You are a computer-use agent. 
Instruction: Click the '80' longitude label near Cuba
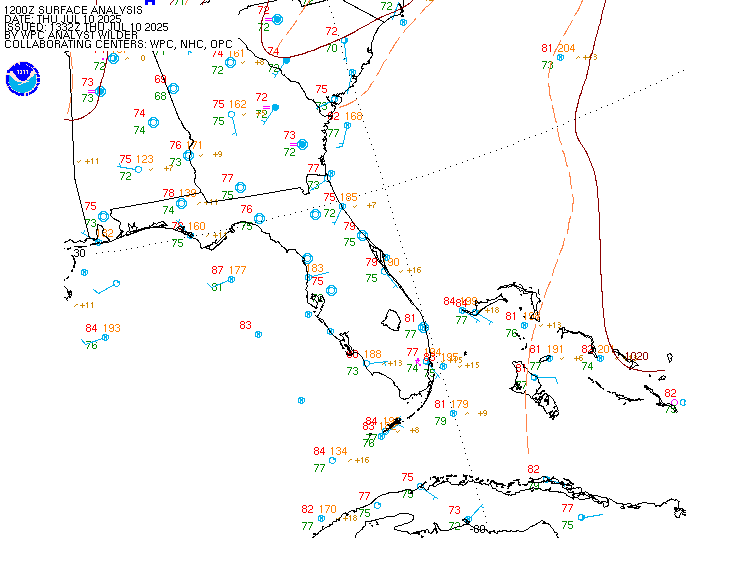(479, 529)
